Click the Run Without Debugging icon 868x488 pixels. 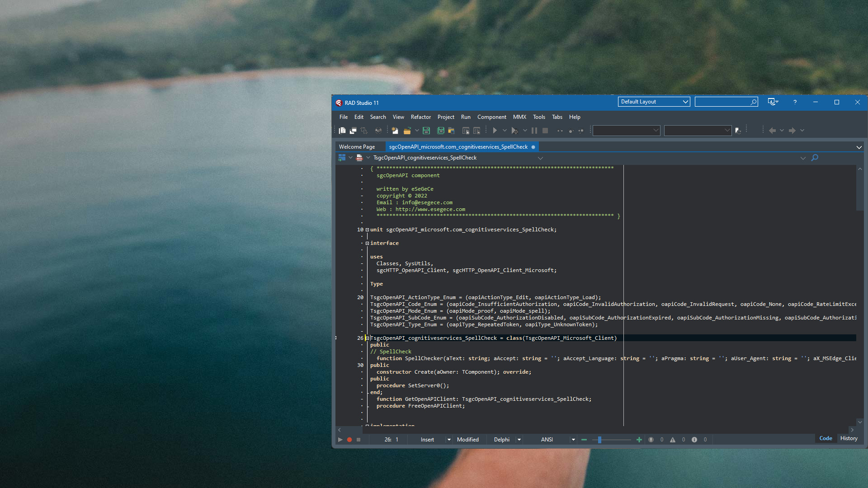coord(514,131)
